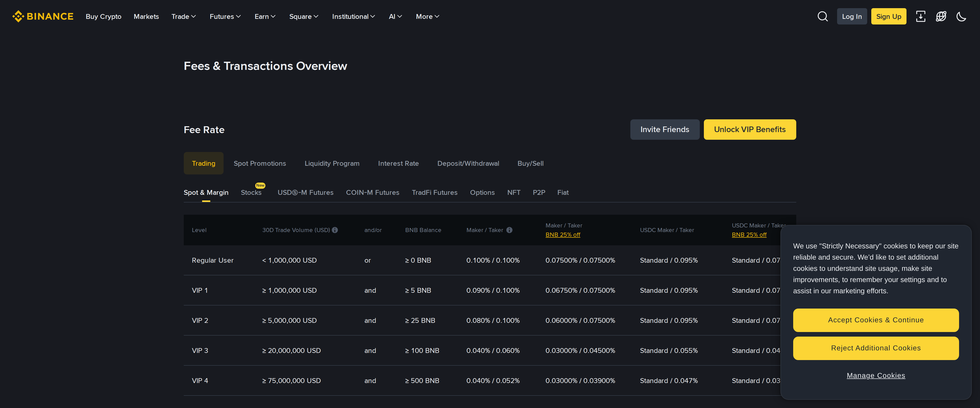The width and height of the screenshot is (980, 408).
Task: Open Buy Crypto in the navbar
Action: (x=103, y=16)
